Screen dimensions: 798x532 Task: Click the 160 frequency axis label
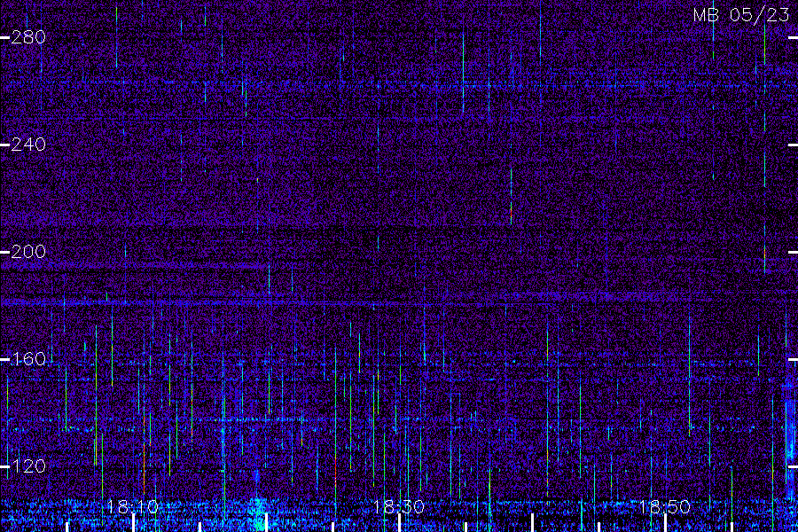28,359
